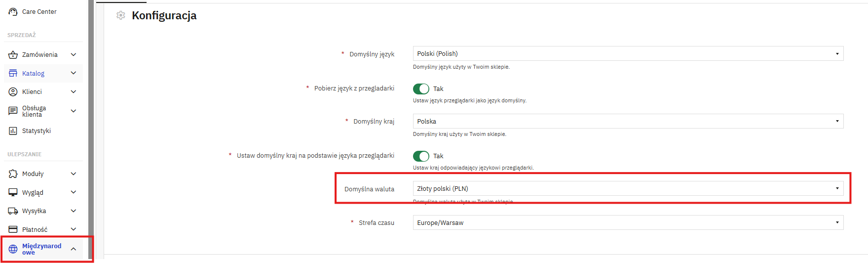Disable Pobierz język z przeglądarki toggle

[x=421, y=89]
